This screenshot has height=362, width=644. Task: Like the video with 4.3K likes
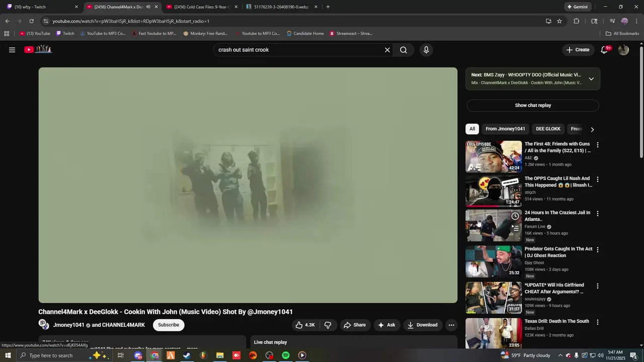[305, 325]
